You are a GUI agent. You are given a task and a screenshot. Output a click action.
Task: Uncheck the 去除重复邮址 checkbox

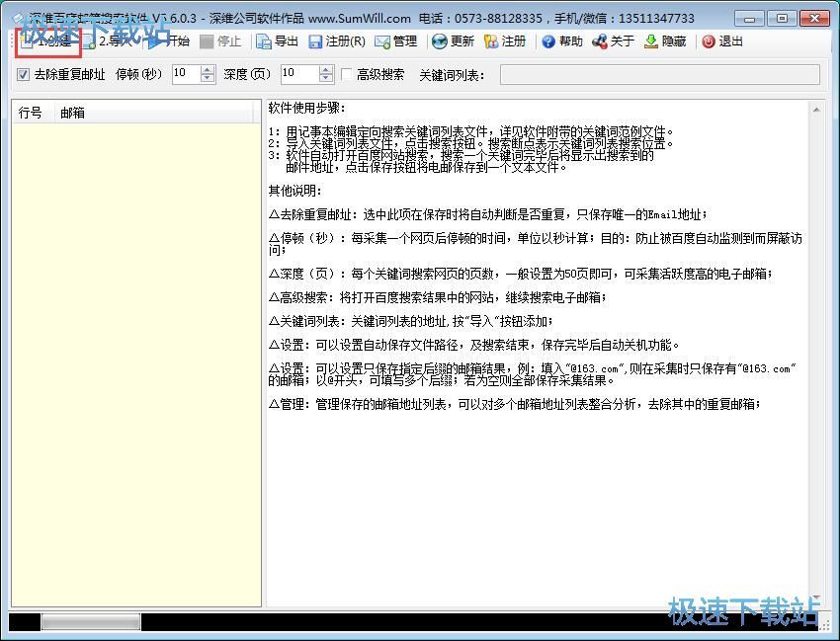pos(24,74)
